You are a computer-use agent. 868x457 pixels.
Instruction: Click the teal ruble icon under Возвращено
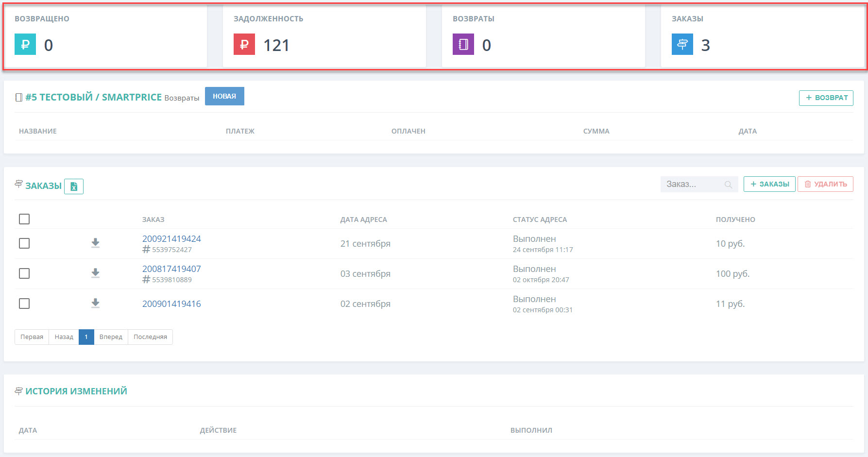tap(25, 44)
